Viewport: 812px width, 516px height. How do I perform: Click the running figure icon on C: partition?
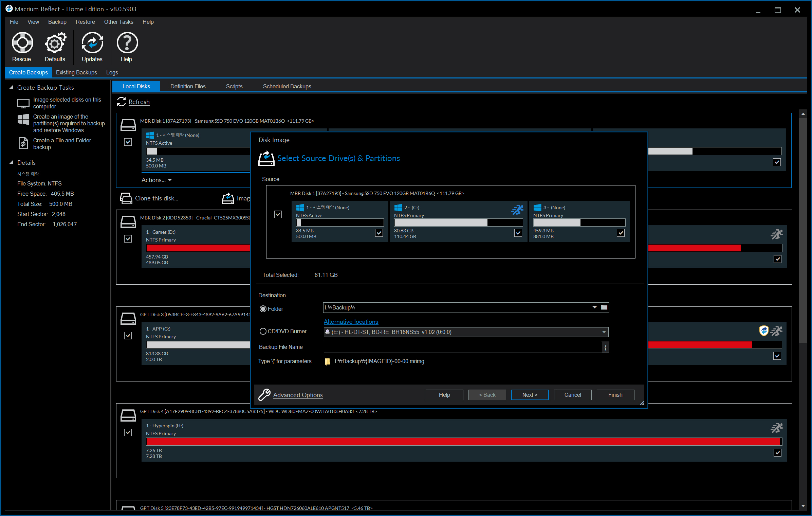517,210
